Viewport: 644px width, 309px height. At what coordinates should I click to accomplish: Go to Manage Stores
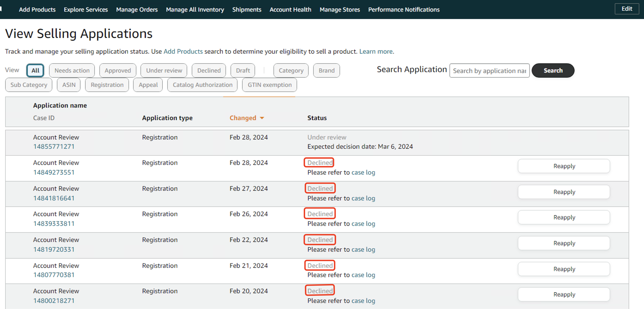click(x=340, y=9)
